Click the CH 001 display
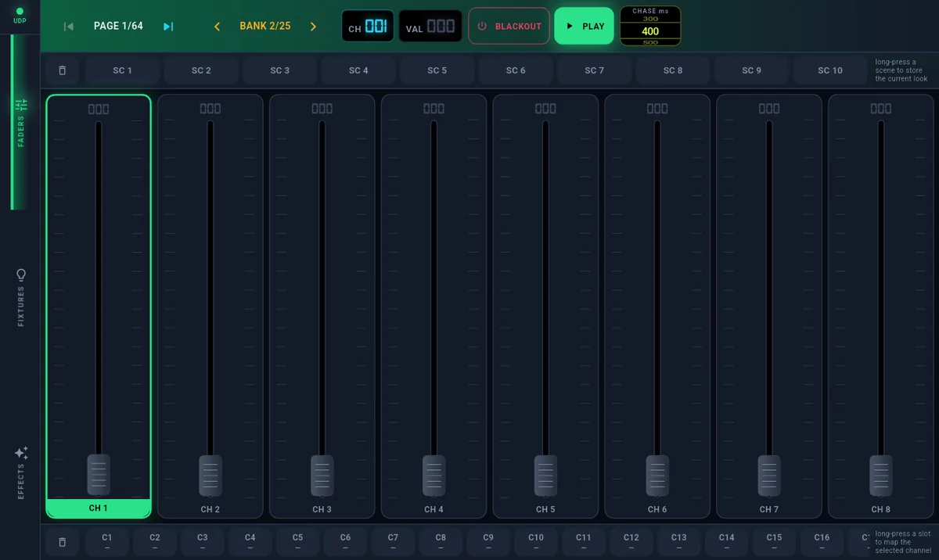 point(368,27)
